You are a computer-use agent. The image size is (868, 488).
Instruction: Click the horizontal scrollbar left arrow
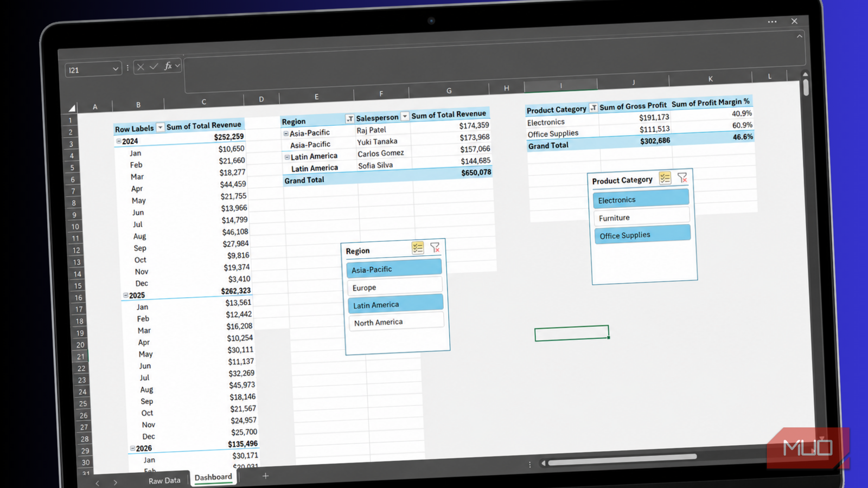click(x=543, y=463)
